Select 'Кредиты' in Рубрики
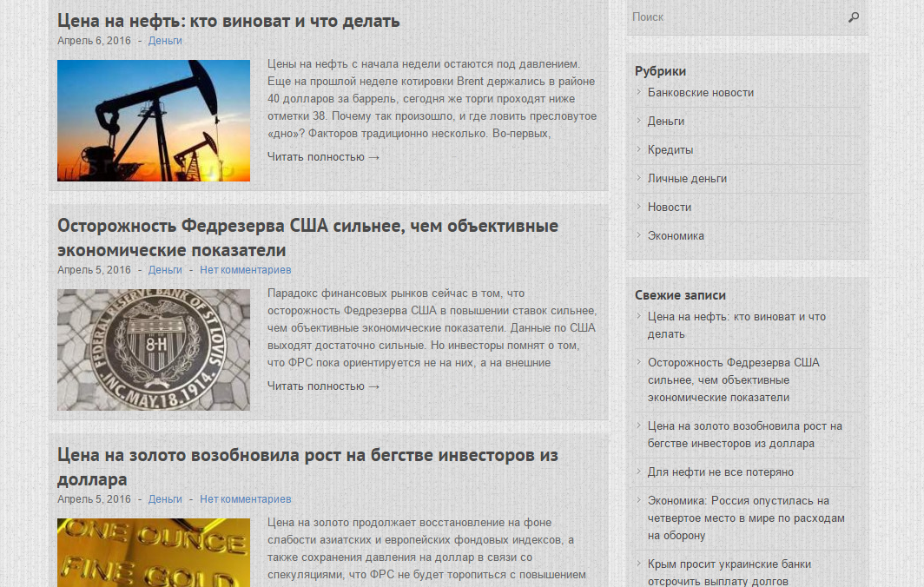 pos(670,149)
